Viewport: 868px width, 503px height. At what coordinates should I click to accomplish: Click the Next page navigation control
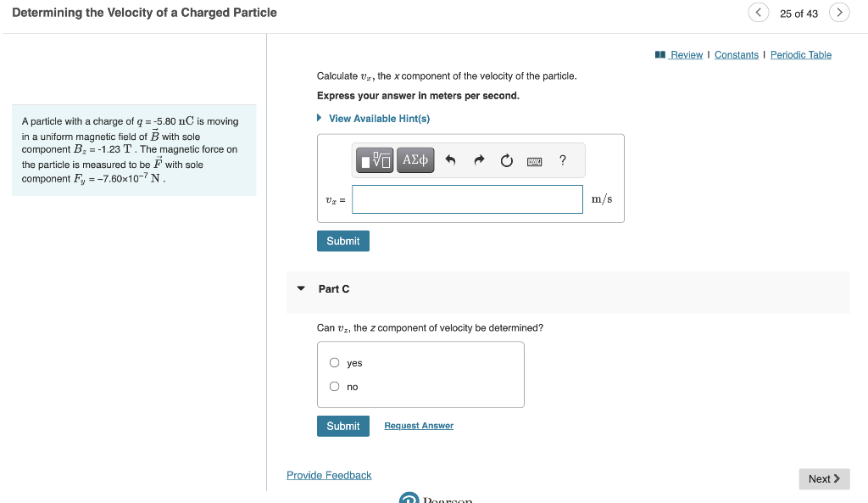coord(823,478)
